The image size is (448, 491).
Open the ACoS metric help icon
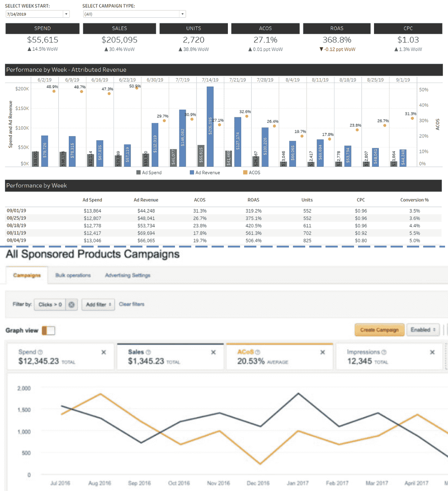pyautogui.click(x=257, y=352)
